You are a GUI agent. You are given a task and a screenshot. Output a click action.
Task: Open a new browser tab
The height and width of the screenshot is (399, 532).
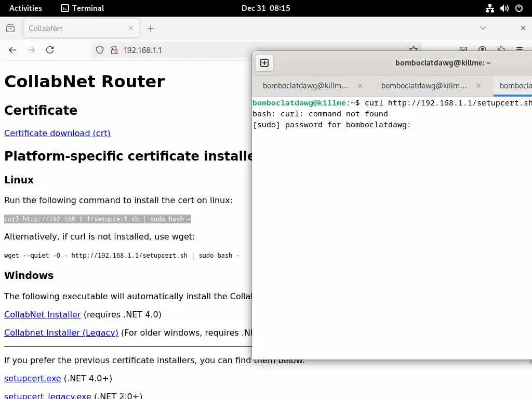[x=150, y=29]
